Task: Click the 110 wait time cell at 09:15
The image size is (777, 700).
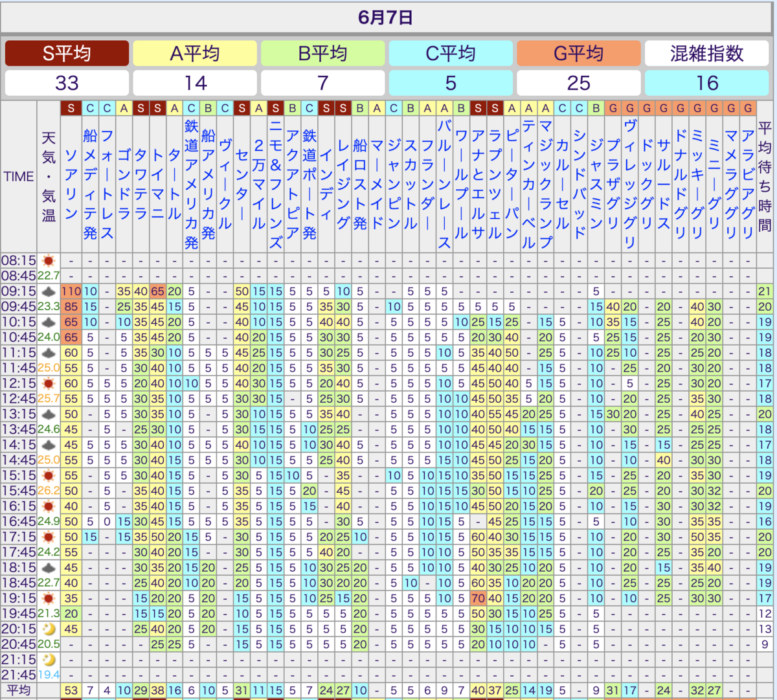Action: [x=71, y=291]
